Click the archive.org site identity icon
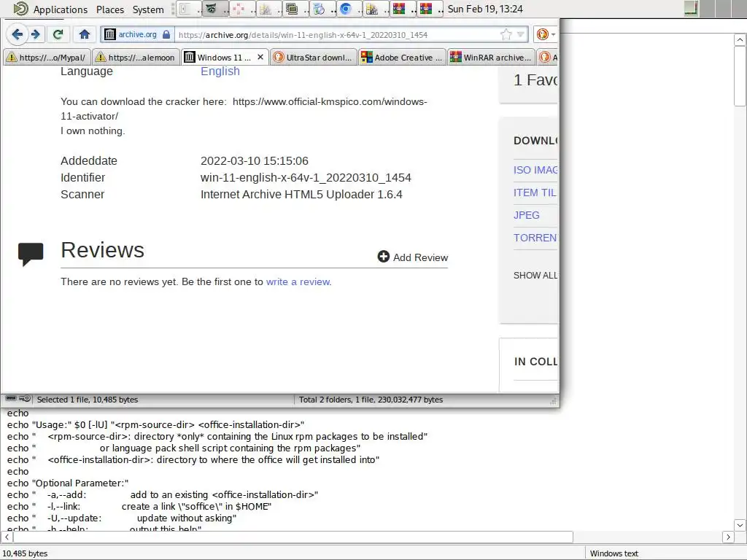Viewport: 747px width, 560px height. [x=110, y=34]
